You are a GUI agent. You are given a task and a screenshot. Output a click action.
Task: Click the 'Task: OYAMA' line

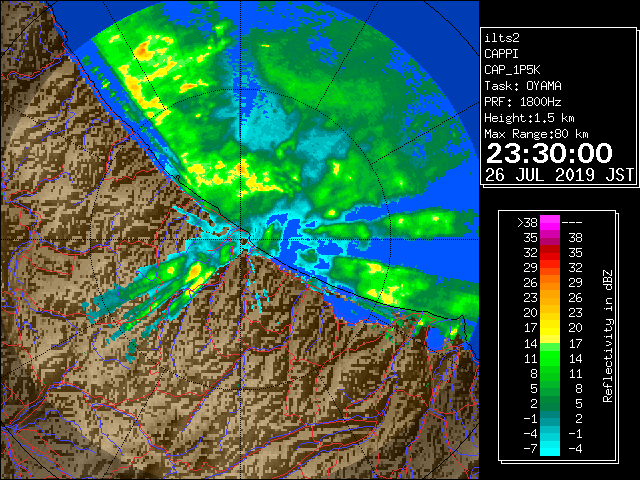[523, 86]
